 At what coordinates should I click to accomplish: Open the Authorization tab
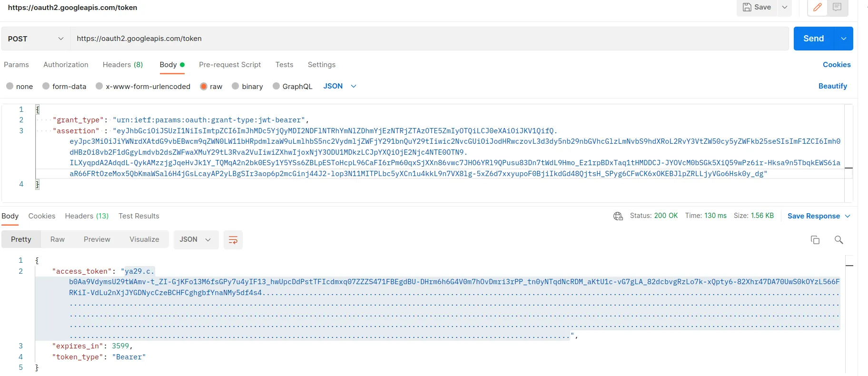point(66,65)
